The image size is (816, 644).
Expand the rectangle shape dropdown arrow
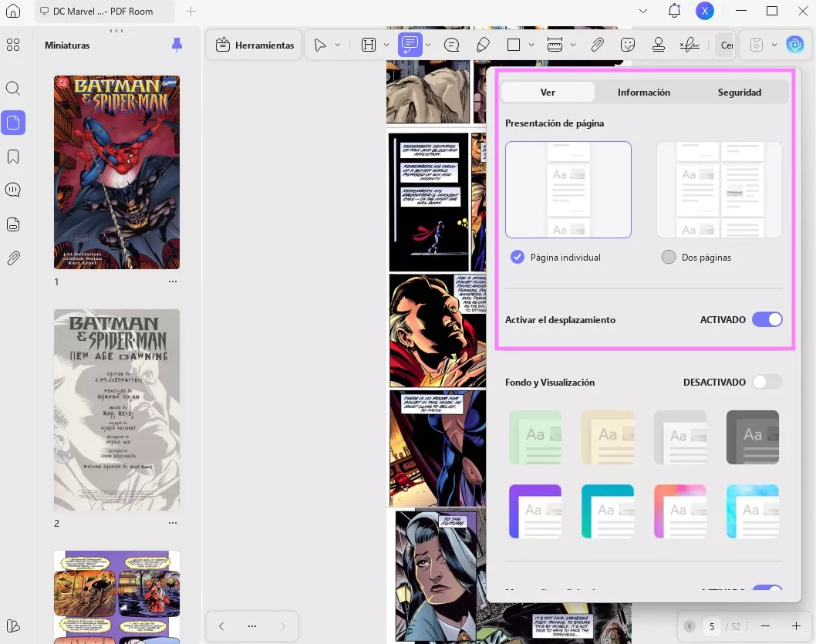(531, 46)
